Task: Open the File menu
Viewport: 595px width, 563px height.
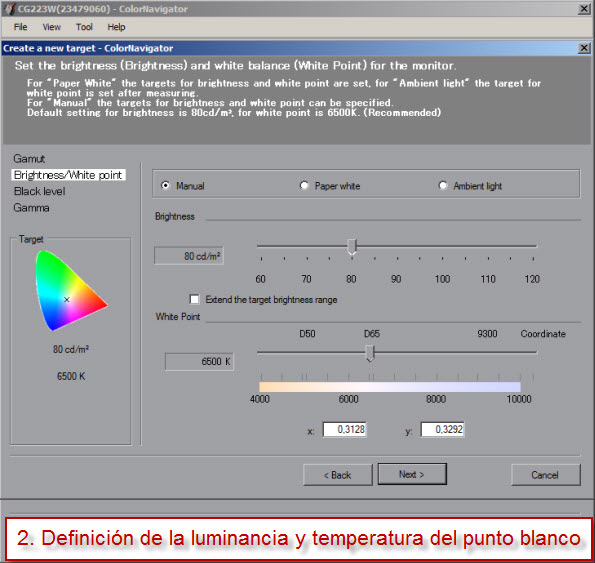Action: (20, 27)
